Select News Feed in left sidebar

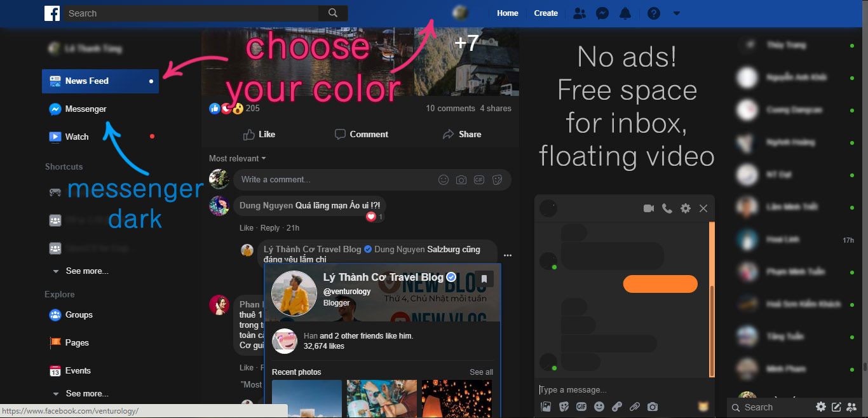coord(100,81)
